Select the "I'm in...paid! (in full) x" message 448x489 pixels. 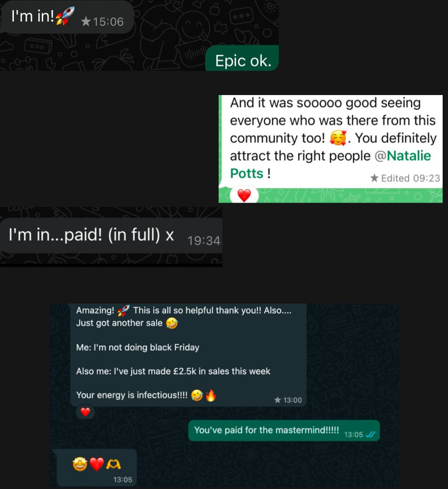[x=111, y=235]
